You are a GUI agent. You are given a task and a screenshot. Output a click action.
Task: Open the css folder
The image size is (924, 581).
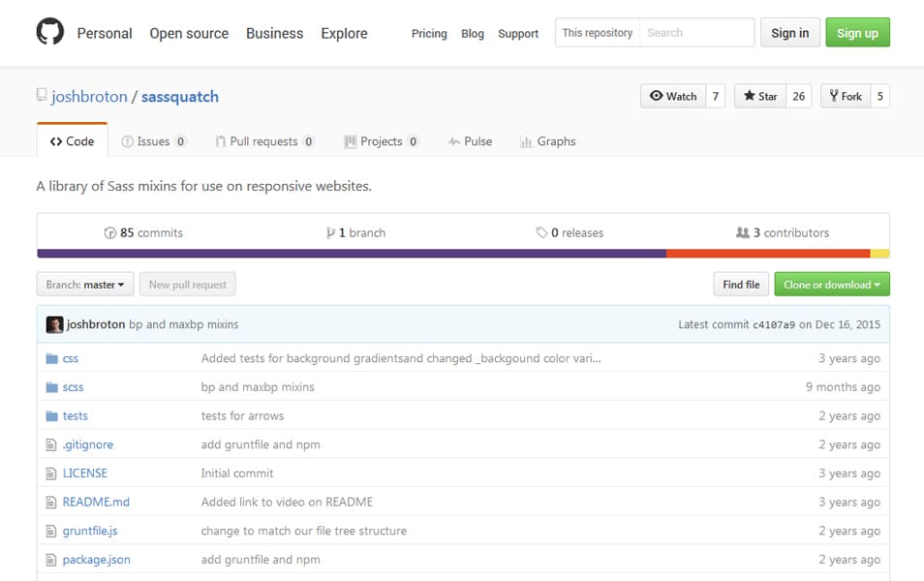pos(70,358)
